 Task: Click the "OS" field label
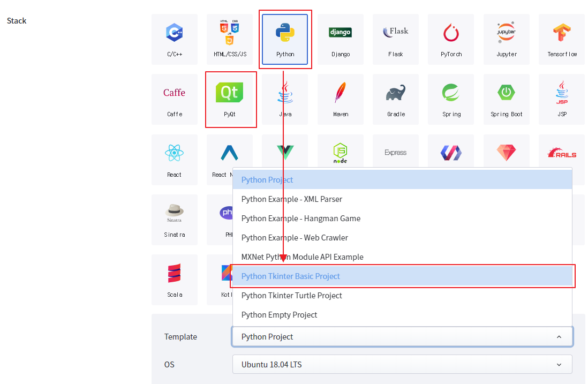point(169,365)
